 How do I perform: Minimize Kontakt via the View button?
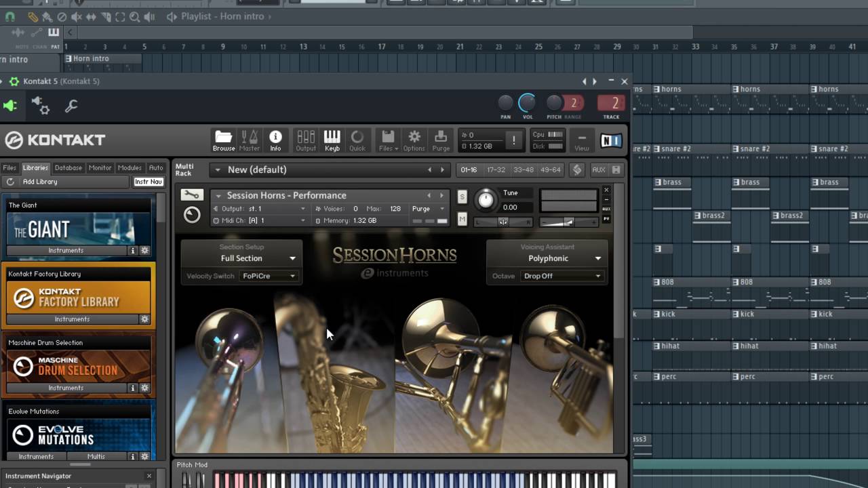(x=582, y=140)
